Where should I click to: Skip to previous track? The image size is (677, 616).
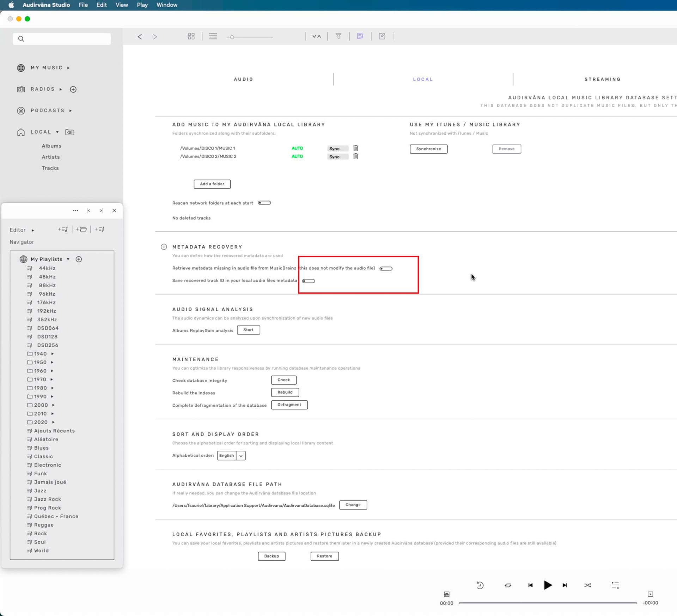[530, 585]
